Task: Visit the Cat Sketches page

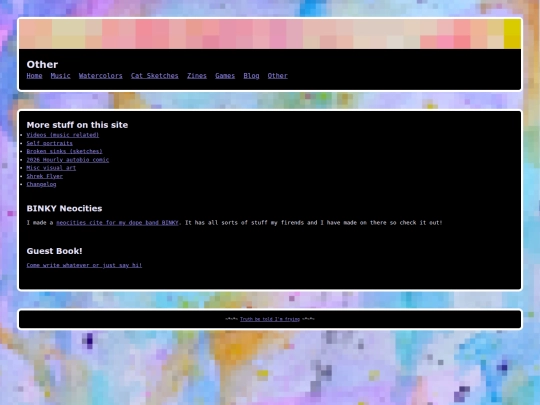Action: (155, 76)
